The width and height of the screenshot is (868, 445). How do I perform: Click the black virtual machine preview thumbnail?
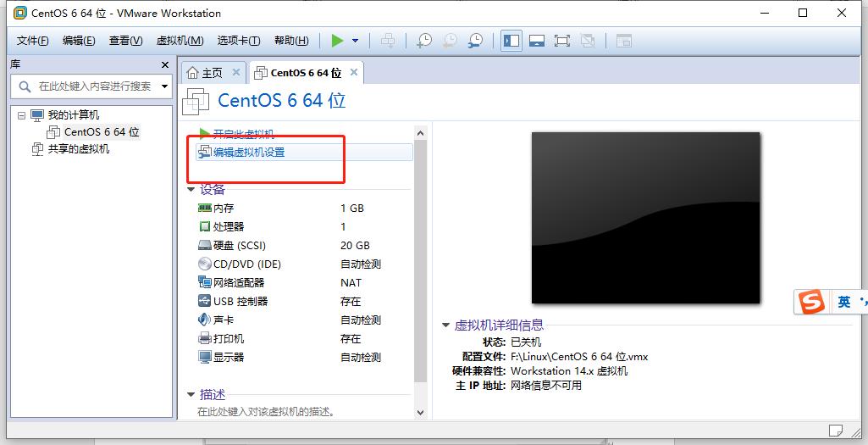(646, 218)
